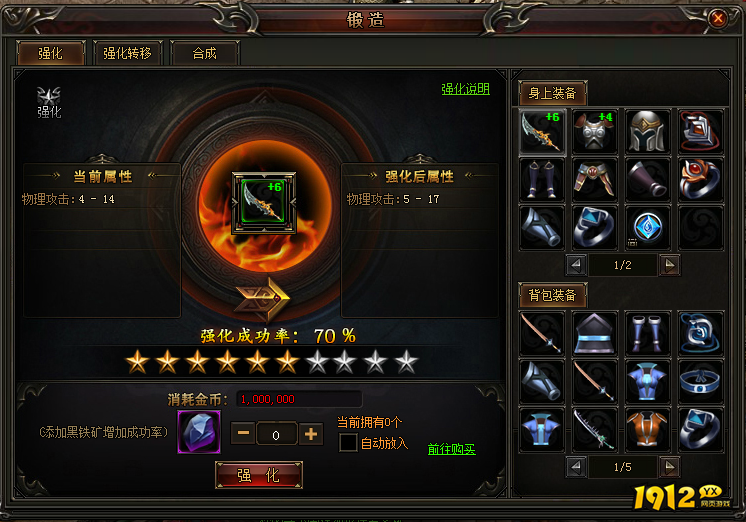This screenshot has height=522, width=746.
Task: Choose the equipped silver helmet icon
Action: pyautogui.click(x=647, y=131)
